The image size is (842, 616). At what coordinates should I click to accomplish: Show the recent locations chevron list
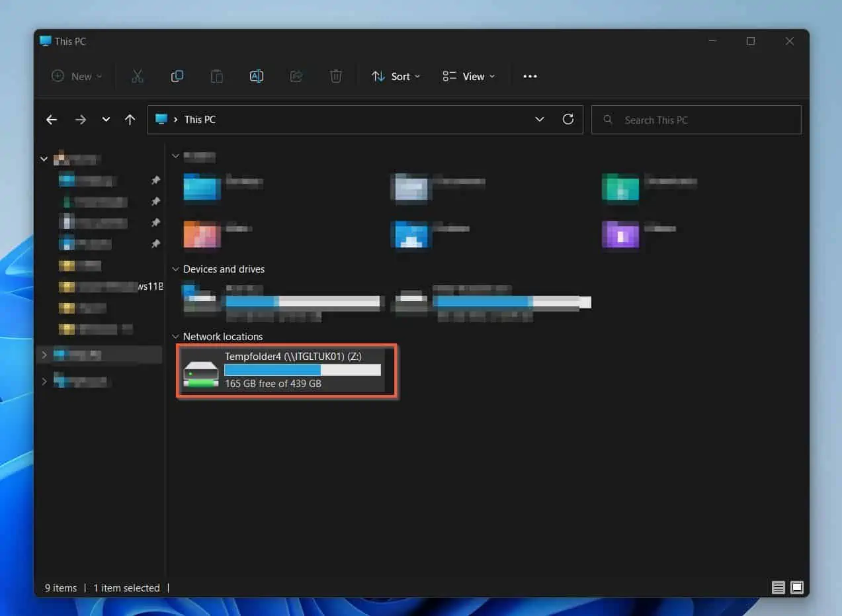tap(106, 120)
